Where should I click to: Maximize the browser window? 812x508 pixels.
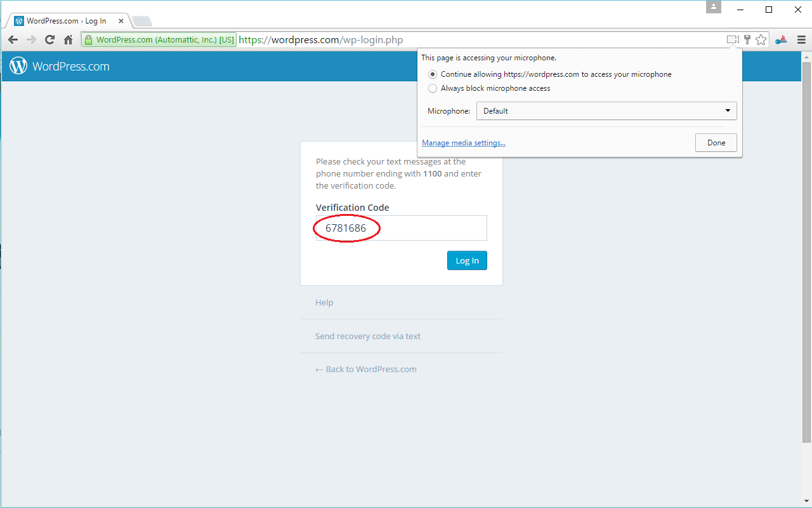click(769, 10)
